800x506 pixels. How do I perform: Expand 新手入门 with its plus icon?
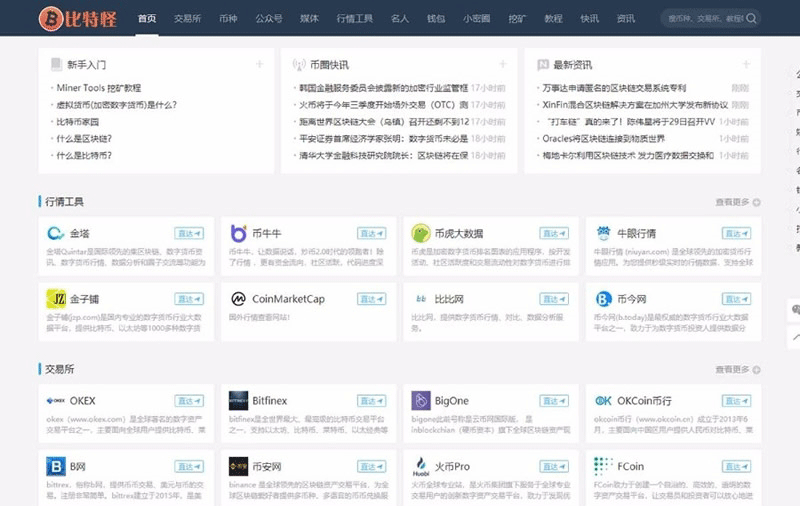(x=259, y=64)
